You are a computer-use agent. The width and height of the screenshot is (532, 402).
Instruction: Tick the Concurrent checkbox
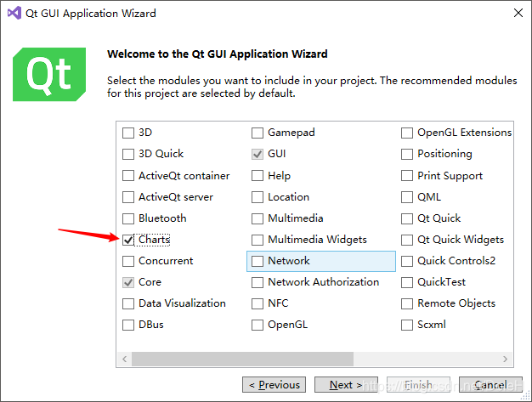click(128, 261)
